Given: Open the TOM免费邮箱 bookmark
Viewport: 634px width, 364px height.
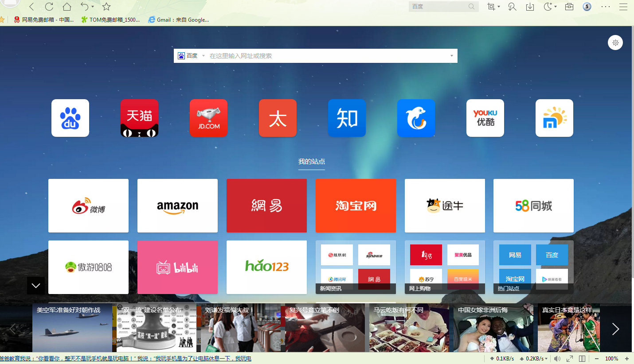Looking at the screenshot, I should 111,20.
